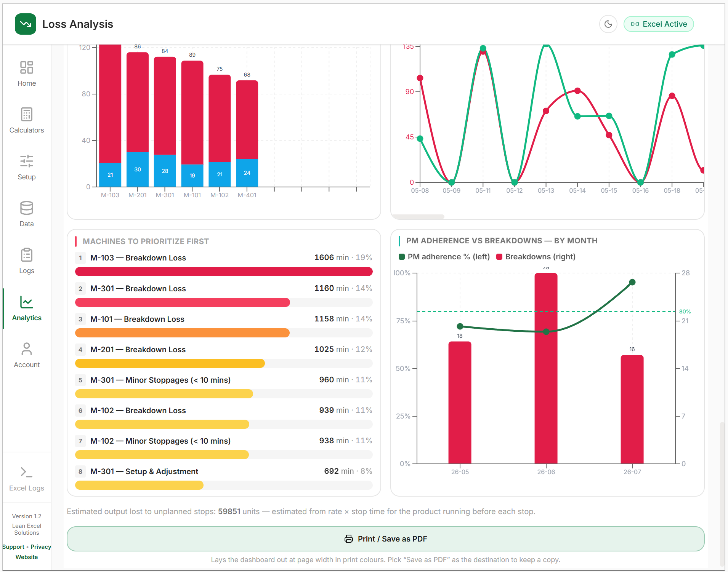The image size is (728, 572).
Task: Open the Data database icon
Action: pos(27,208)
